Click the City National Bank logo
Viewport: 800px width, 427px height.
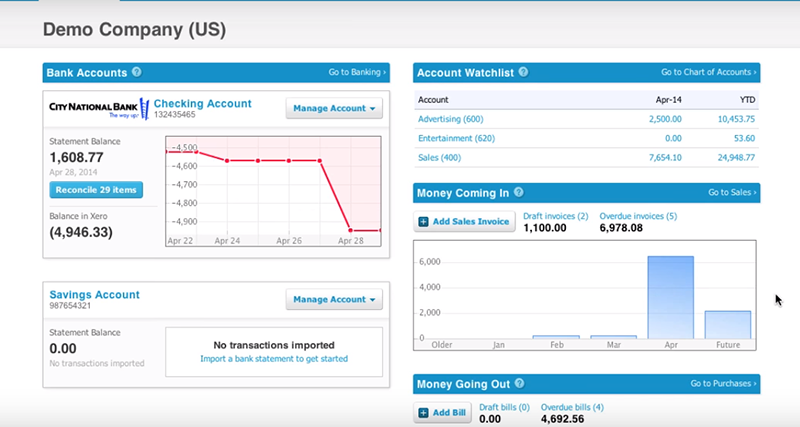[98, 107]
